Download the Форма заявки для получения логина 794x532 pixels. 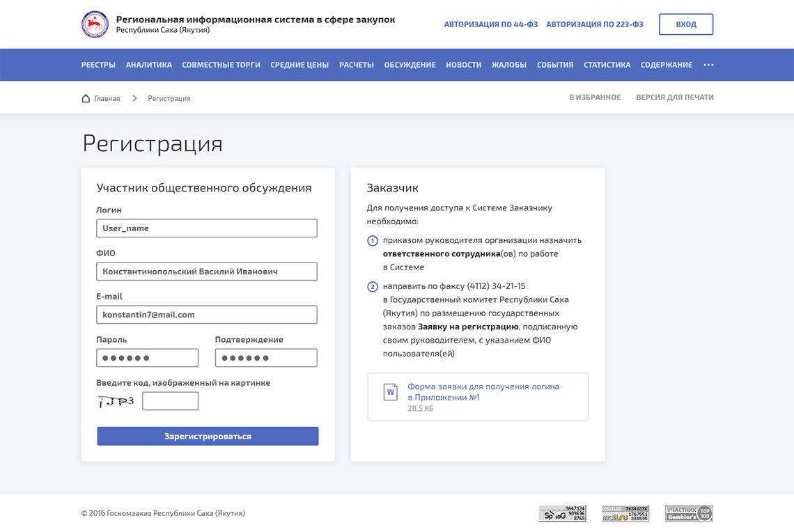click(x=483, y=391)
